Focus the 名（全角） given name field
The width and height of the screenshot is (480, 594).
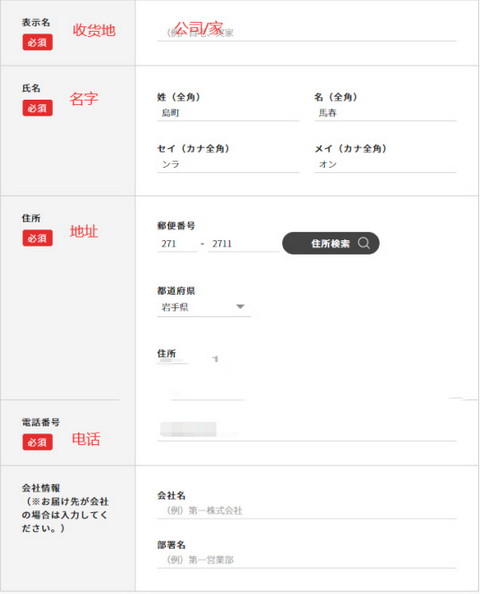(385, 113)
